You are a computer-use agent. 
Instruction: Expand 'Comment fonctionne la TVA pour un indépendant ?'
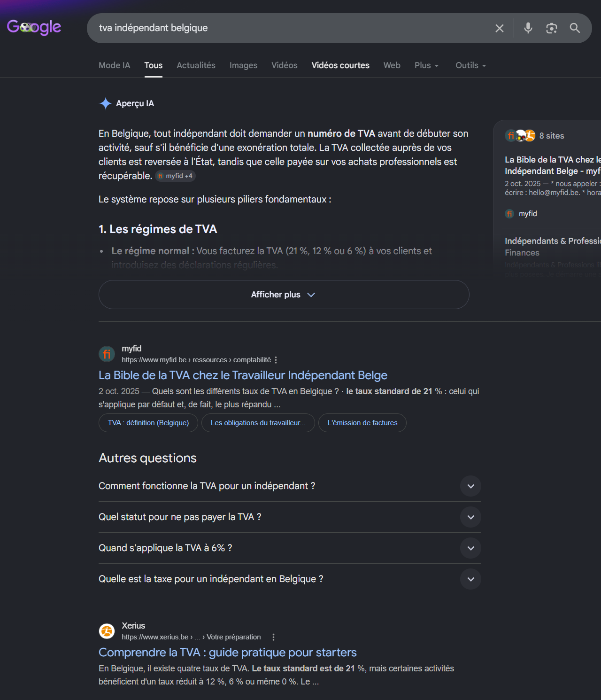290,486
